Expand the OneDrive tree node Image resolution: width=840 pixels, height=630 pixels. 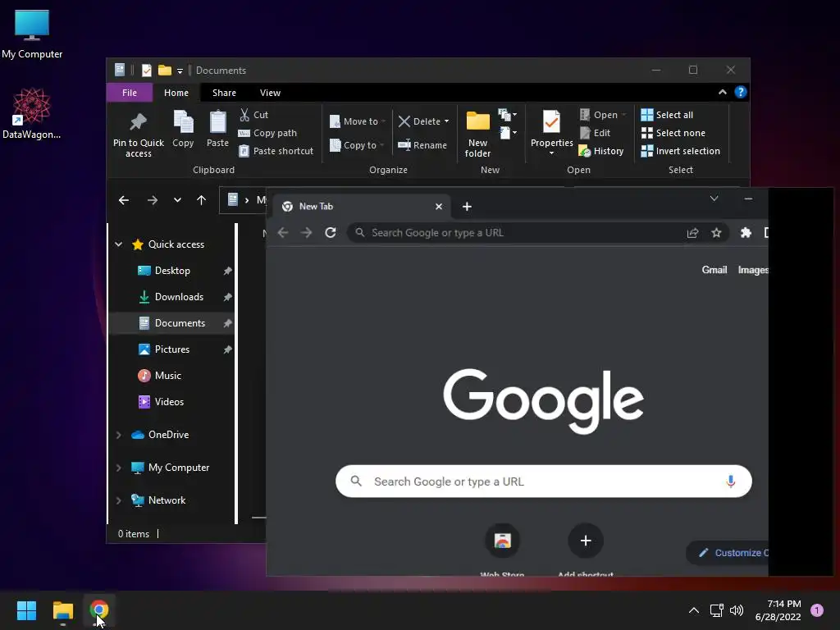point(118,435)
